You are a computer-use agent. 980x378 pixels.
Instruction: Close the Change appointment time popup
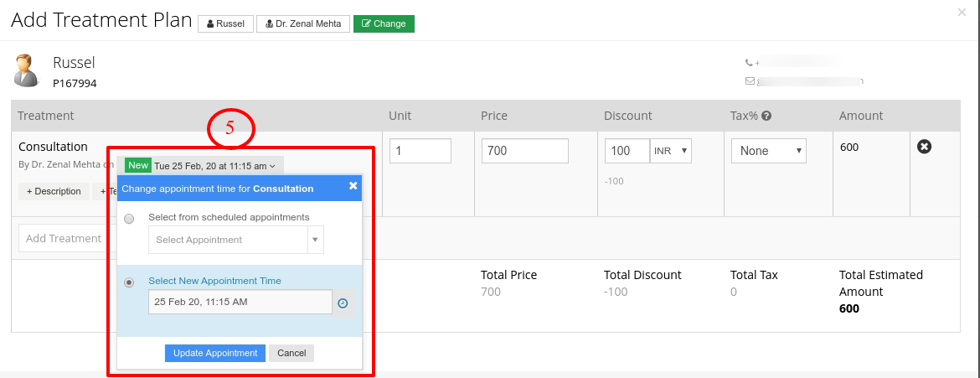click(x=353, y=185)
